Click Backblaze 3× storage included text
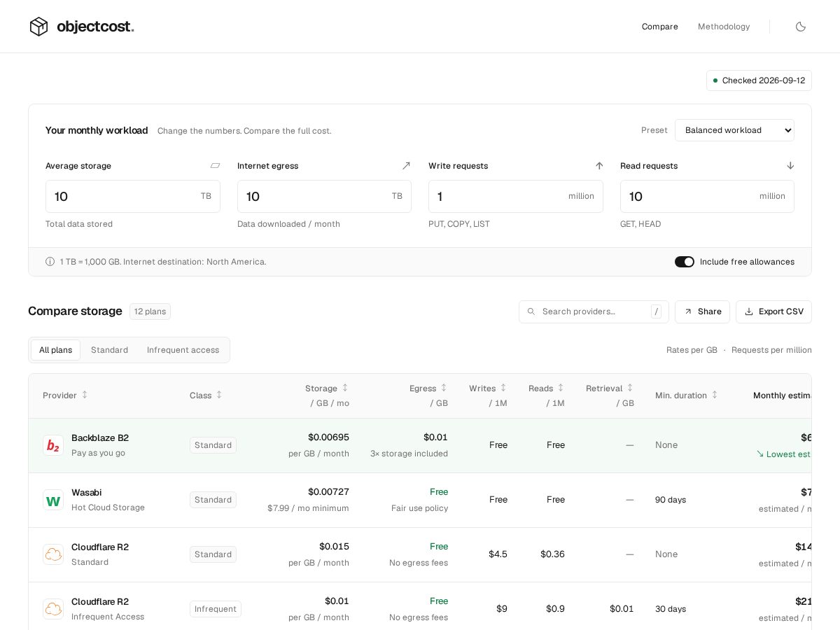The width and height of the screenshot is (840, 630). click(409, 454)
